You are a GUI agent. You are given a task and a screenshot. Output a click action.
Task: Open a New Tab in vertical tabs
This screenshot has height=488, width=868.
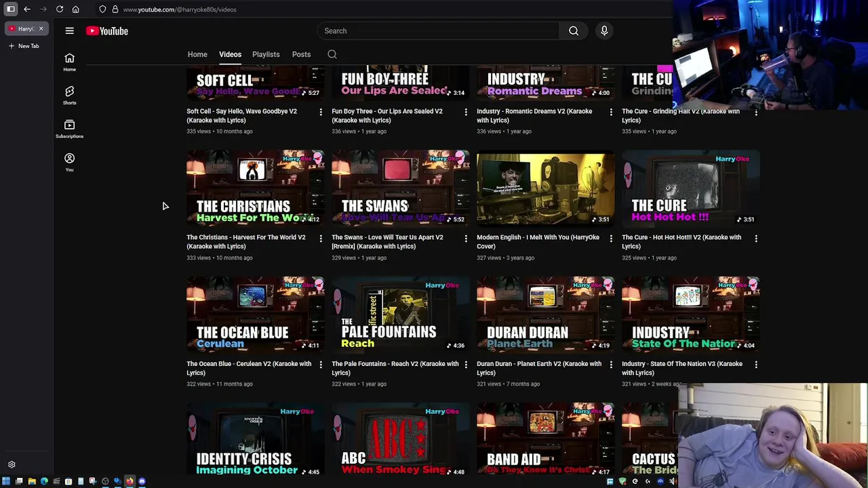(x=24, y=46)
